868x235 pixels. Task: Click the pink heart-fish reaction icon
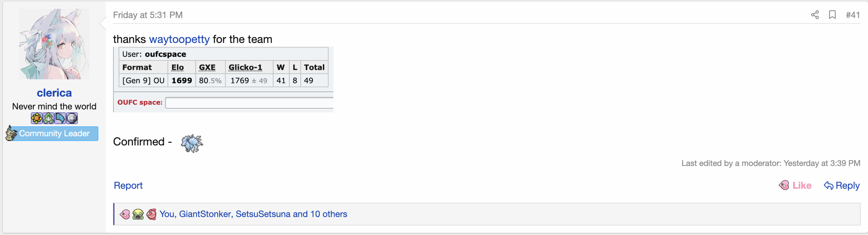click(125, 214)
